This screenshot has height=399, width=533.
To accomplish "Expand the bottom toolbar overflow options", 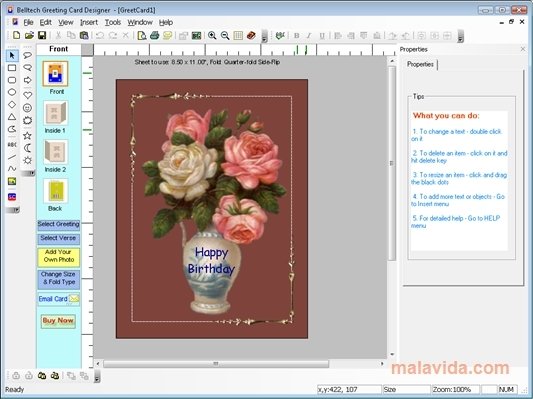I will click(x=97, y=376).
